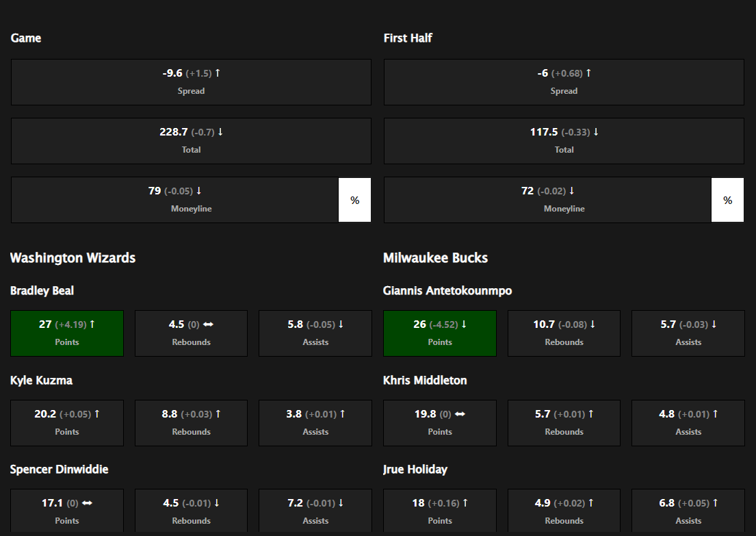Select Jrue Holiday 18 points card
Image resolution: width=756 pixels, height=536 pixels.
(440, 511)
